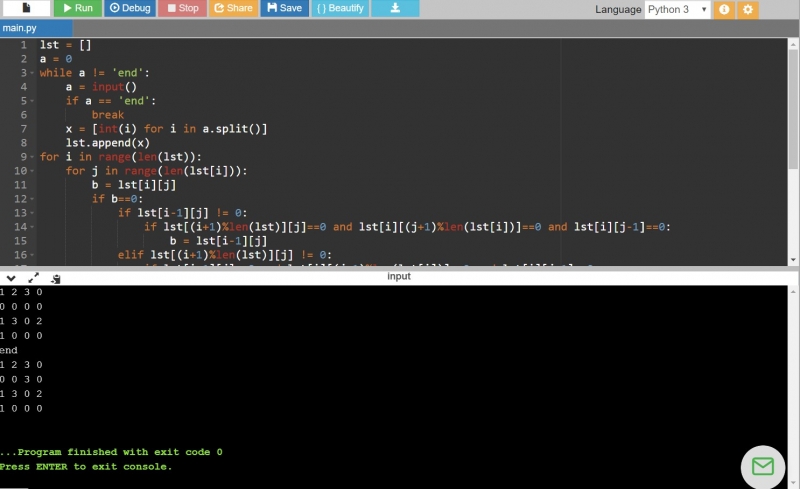The width and height of the screenshot is (800, 489).
Task: Stop the running program
Action: [182, 8]
